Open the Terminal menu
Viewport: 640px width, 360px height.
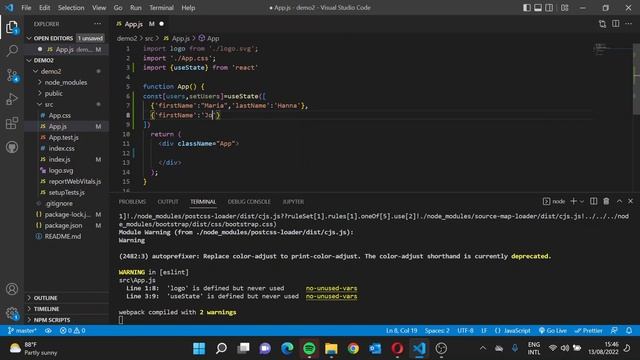click(161, 8)
